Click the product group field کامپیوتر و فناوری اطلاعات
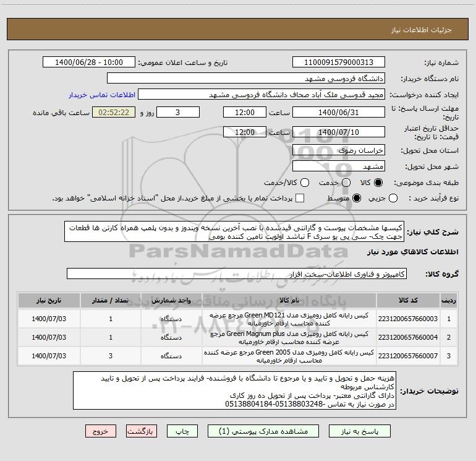 (x=237, y=274)
